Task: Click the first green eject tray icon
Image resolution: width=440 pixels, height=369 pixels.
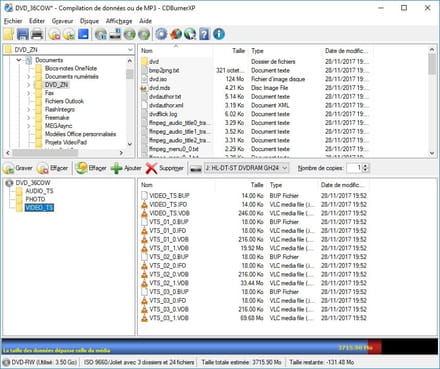Action: (x=130, y=34)
